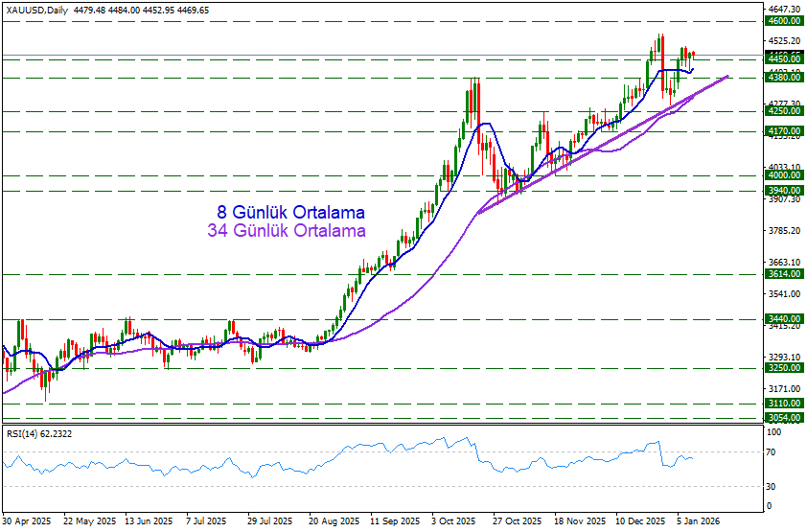Select the 3110.00 price level tag
Image resolution: width=807 pixels, height=532 pixels.
point(783,405)
